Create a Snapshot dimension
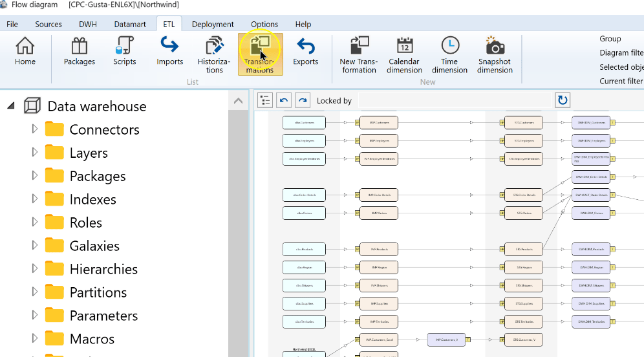Viewport: 644px width, 357px height. click(495, 54)
